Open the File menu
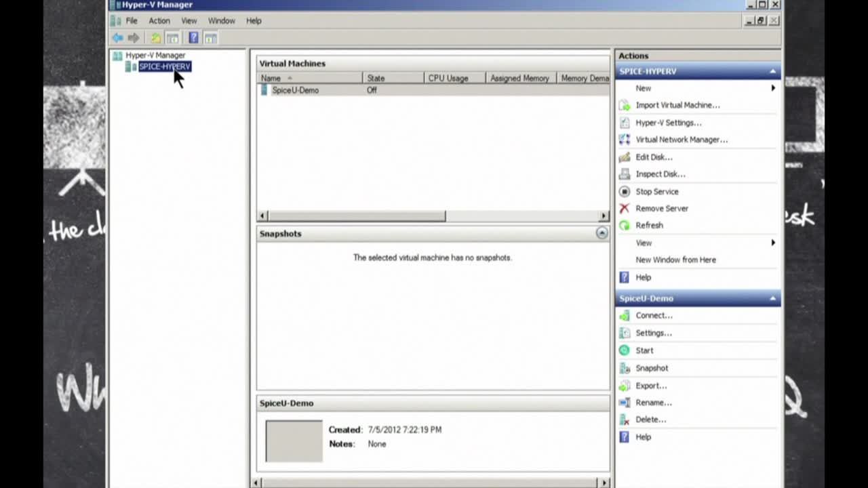 (132, 21)
